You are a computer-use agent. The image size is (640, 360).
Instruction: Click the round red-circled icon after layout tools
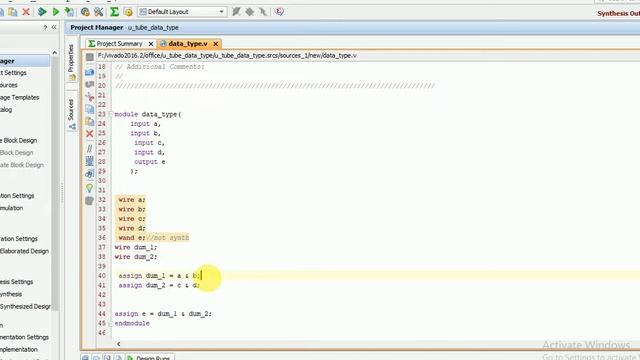pos(279,11)
